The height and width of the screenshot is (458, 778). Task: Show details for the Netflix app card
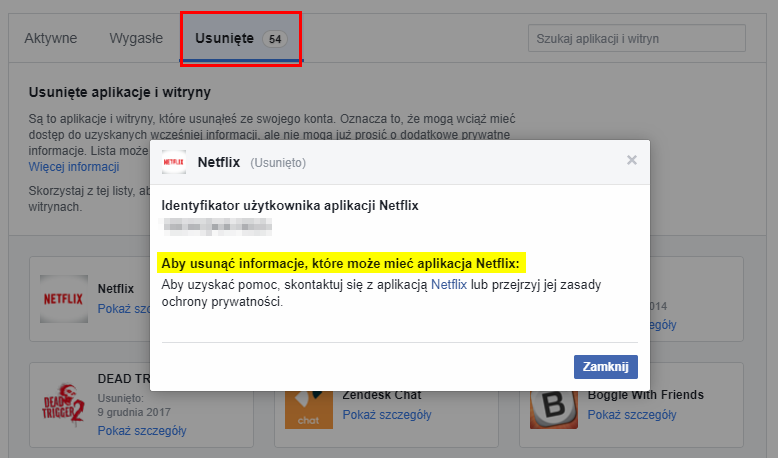124,309
